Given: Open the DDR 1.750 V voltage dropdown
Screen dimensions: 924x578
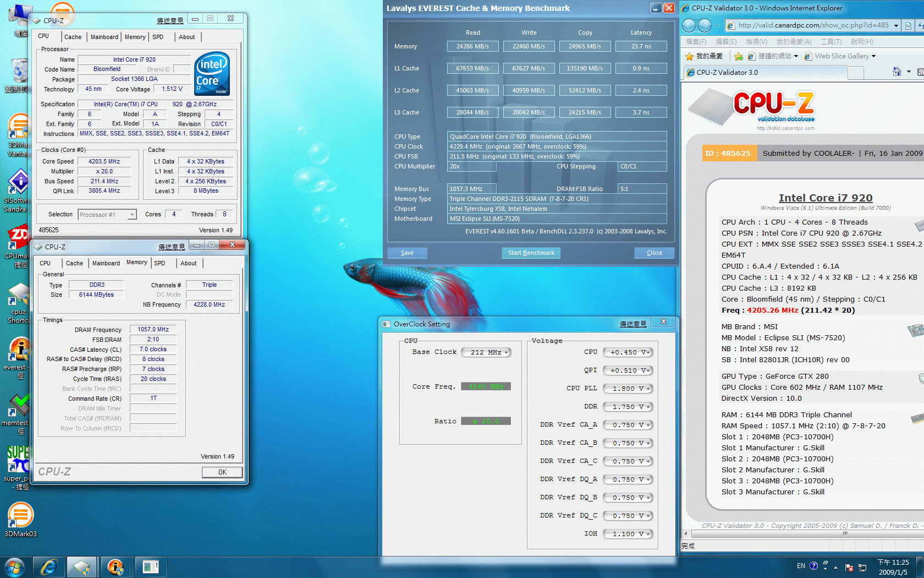Looking at the screenshot, I should 628,407.
